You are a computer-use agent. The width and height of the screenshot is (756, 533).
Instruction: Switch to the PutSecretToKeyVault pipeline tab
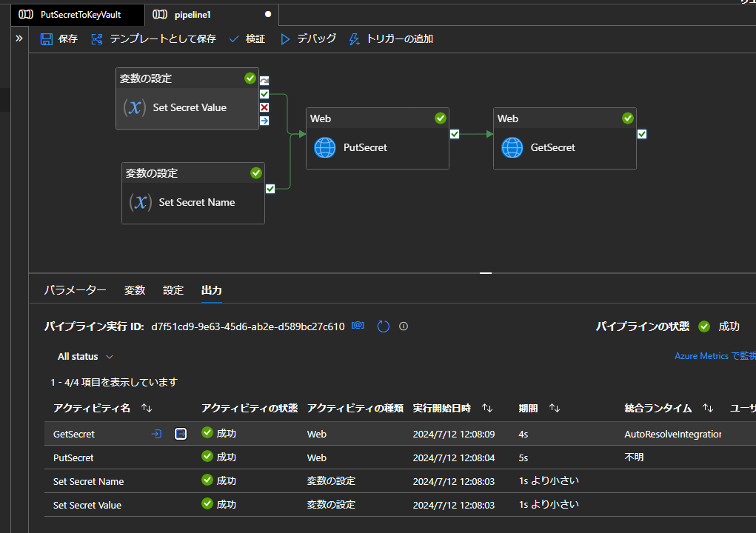point(77,15)
